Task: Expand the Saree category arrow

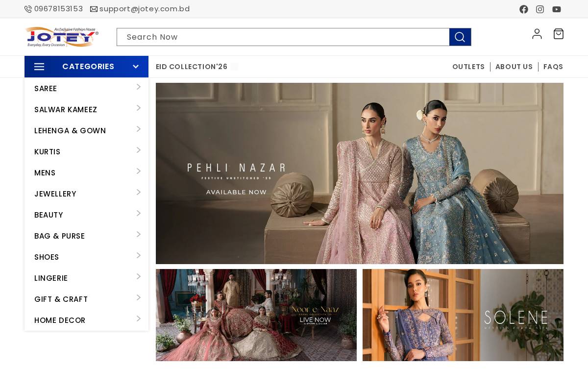Action: pyautogui.click(x=139, y=87)
